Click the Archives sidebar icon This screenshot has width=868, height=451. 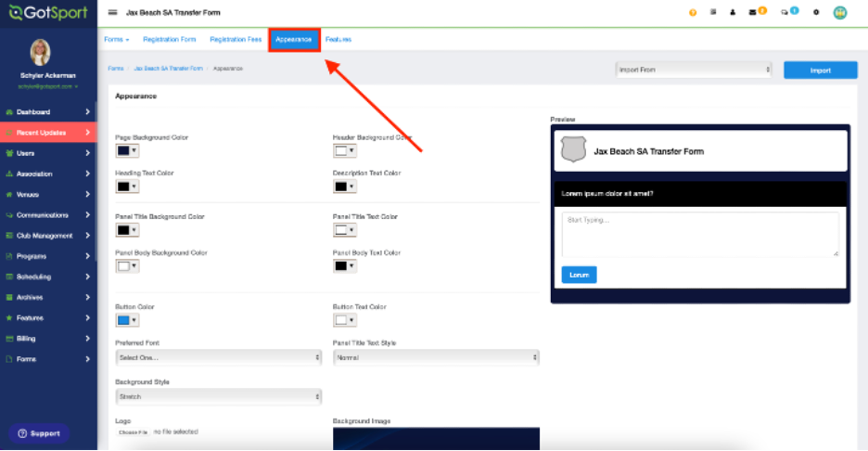[x=9, y=298]
